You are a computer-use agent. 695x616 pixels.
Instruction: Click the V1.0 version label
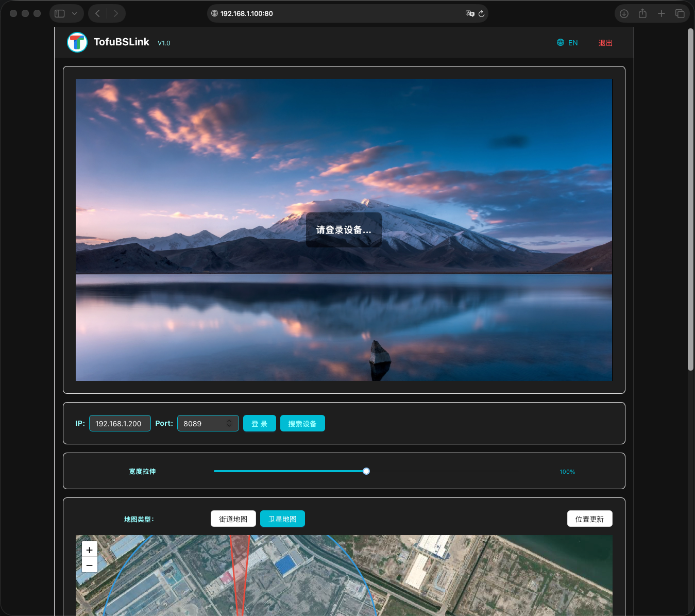[164, 43]
